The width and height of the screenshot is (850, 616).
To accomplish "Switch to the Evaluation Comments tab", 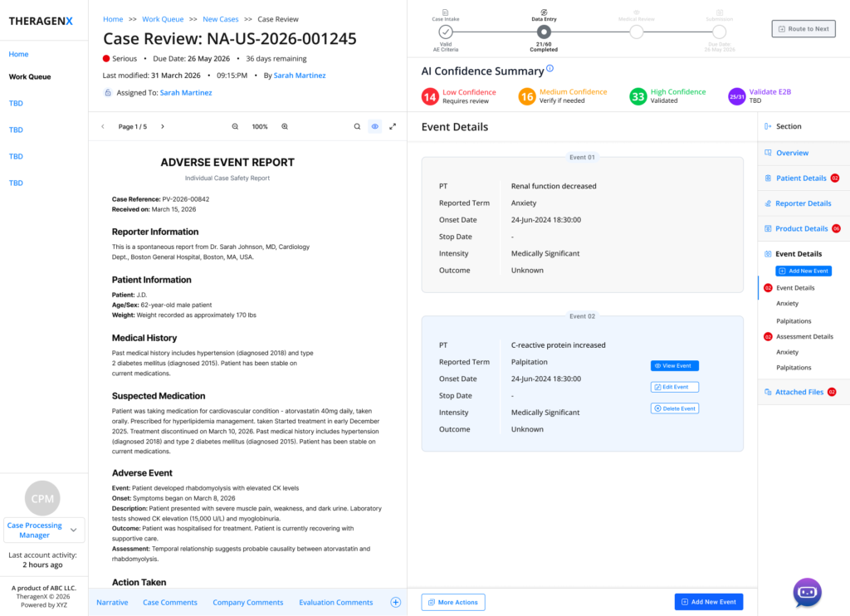I will (x=336, y=603).
